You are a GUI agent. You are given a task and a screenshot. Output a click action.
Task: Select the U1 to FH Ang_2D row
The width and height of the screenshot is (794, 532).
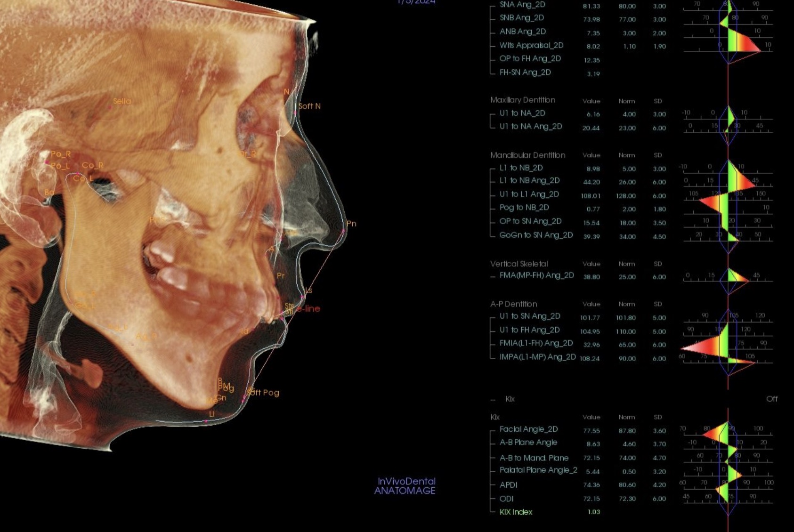tap(583, 330)
